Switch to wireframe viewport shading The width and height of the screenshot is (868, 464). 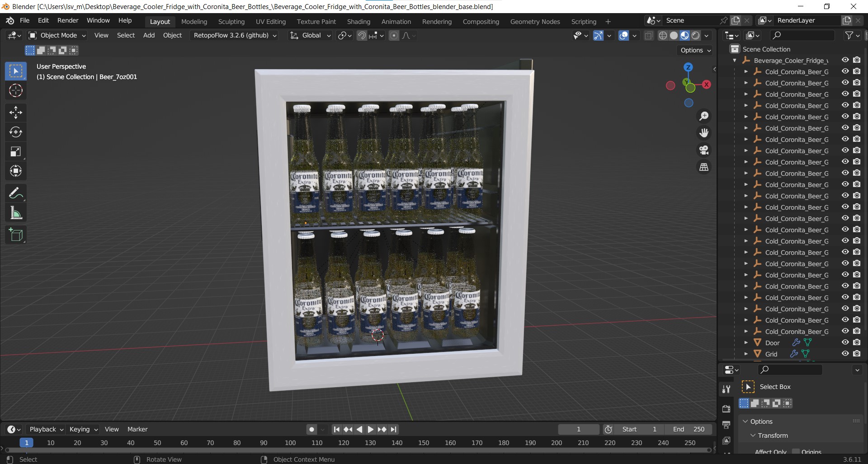663,36
